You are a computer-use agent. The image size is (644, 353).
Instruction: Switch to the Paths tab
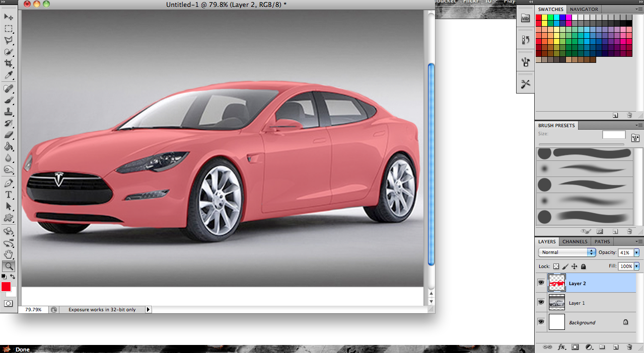pyautogui.click(x=602, y=241)
